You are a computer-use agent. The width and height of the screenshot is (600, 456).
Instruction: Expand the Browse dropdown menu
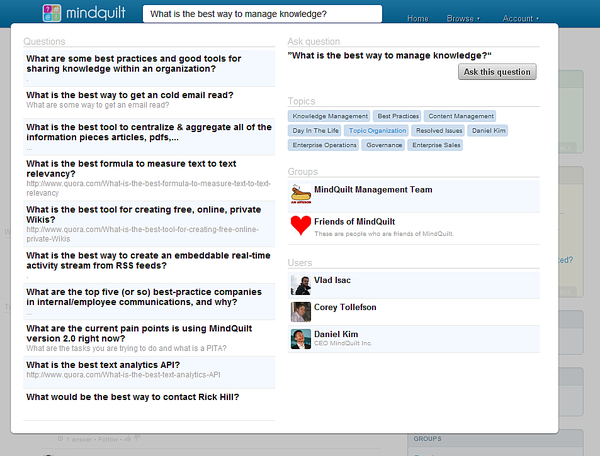pyautogui.click(x=463, y=18)
